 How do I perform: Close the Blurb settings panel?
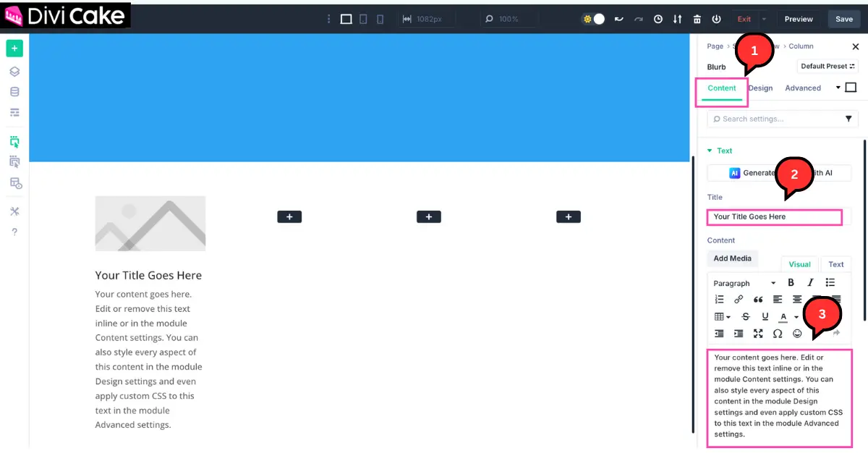click(855, 46)
